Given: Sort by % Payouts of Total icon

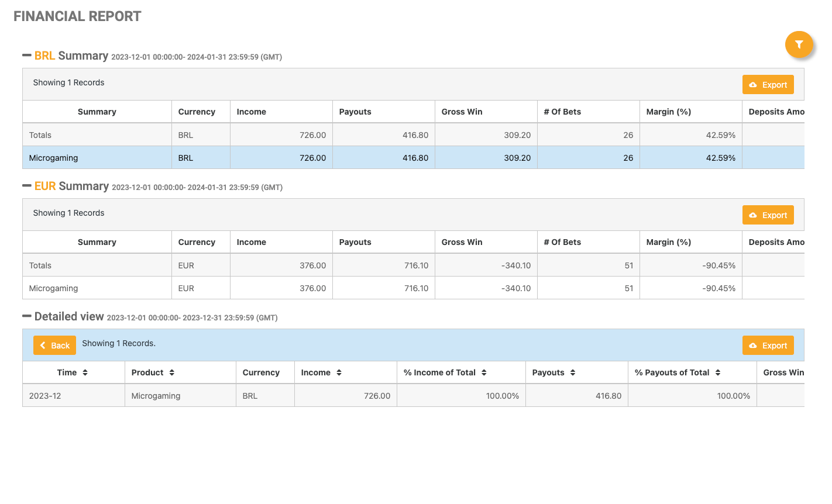Looking at the screenshot, I should (x=717, y=372).
